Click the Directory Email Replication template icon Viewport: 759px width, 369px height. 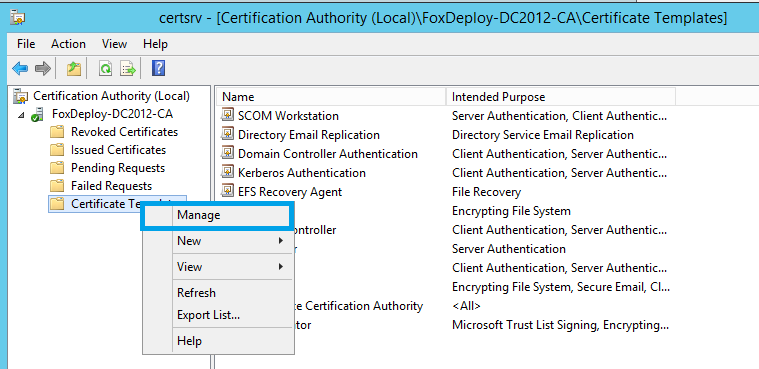pyautogui.click(x=227, y=134)
